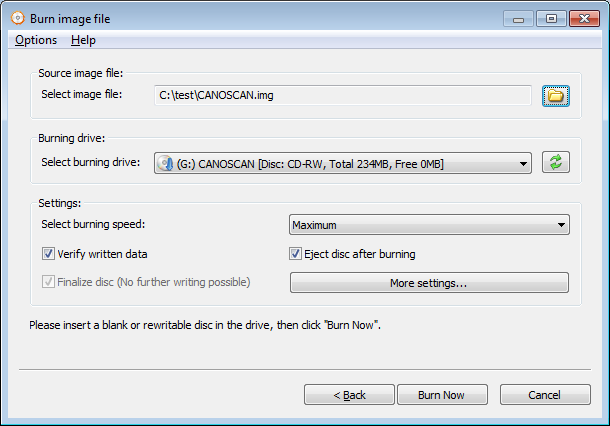610x426 pixels.
Task: Click the Cancel button
Action: tap(545, 395)
